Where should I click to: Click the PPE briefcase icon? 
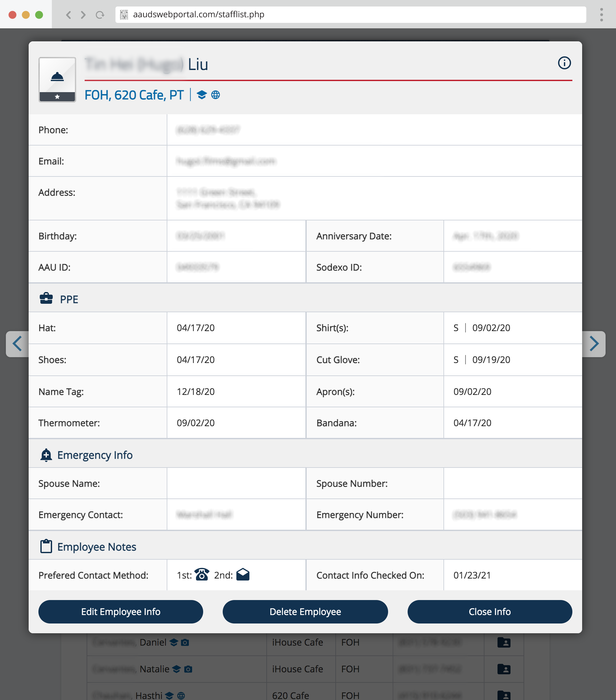pos(46,298)
